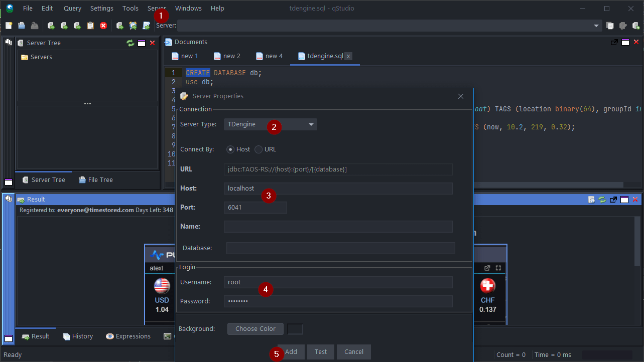
Task: Switch to the File Tree tab
Action: click(95, 179)
